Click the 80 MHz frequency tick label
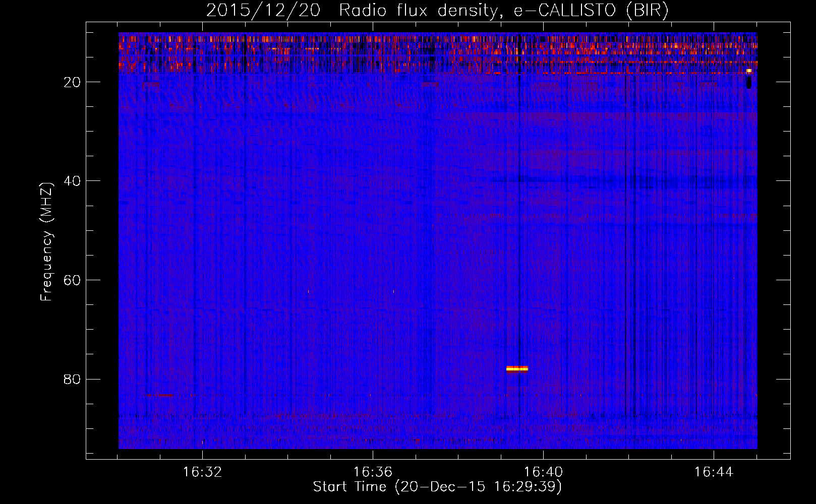Viewport: 816px width, 504px height. tap(72, 379)
